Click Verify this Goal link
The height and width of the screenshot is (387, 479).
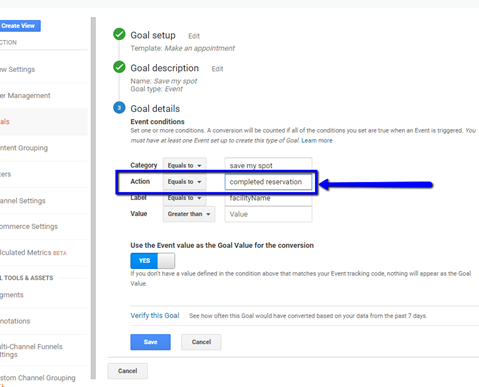pos(155,315)
